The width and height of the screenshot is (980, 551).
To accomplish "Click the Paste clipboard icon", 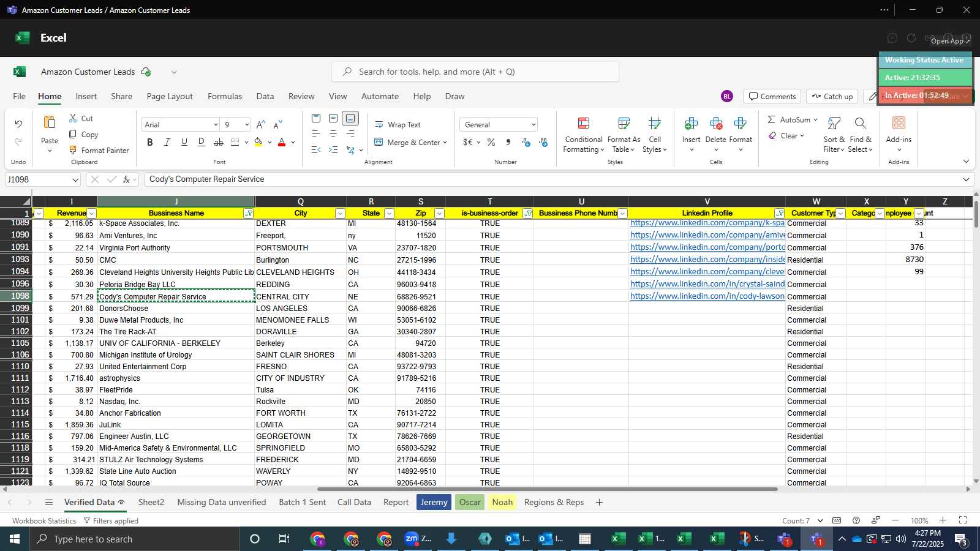I will 50,122.
